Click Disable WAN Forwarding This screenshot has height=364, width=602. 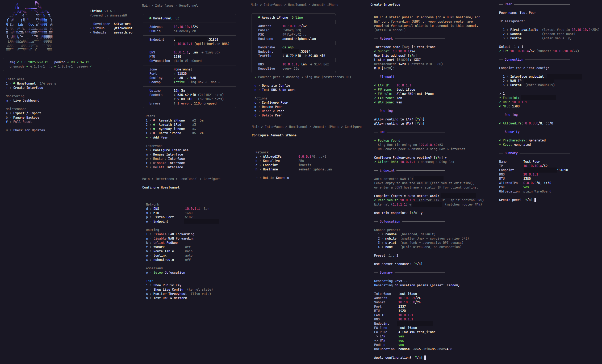(x=170, y=239)
